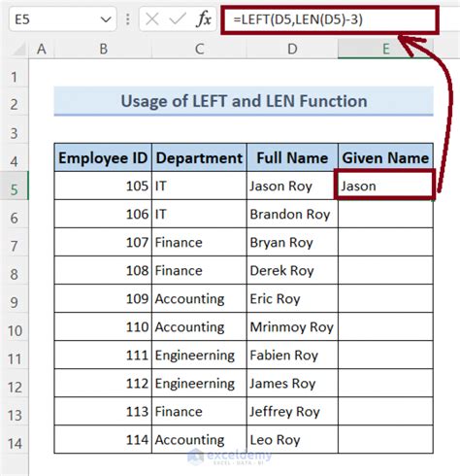460x476 pixels.
Task: Select the 'Fabien Roy' cell
Action: (x=292, y=355)
